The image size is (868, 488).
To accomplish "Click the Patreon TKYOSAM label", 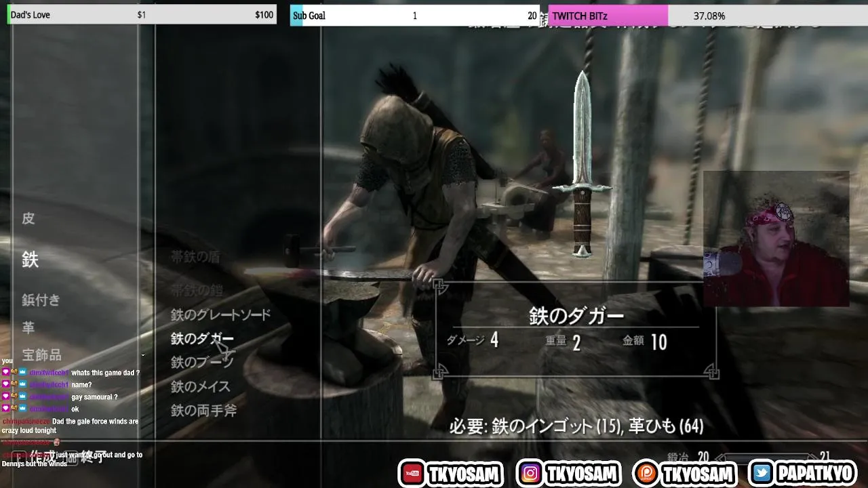I will pyautogui.click(x=698, y=474).
